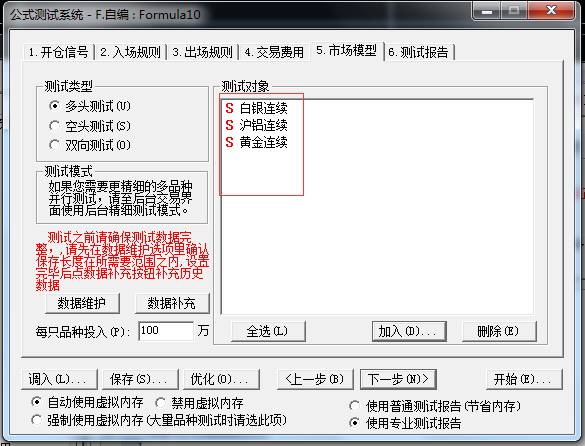This screenshot has height=446, width=585.
Task: Close the 公式测试系统 window
Action: click(x=551, y=11)
